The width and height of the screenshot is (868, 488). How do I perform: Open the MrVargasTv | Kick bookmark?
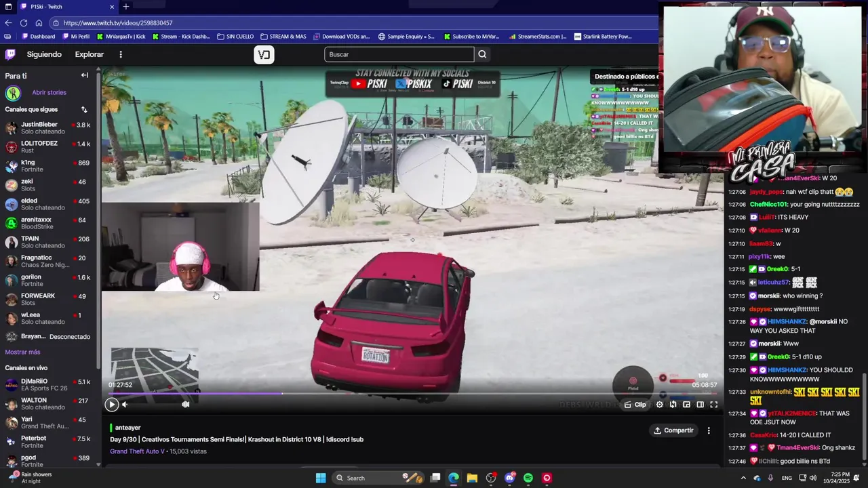(121, 37)
